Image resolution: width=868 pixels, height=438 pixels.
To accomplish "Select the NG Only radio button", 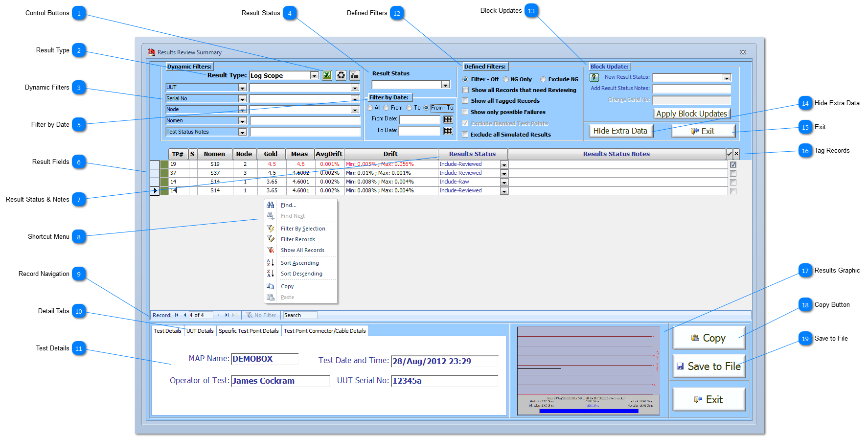I will [x=506, y=79].
